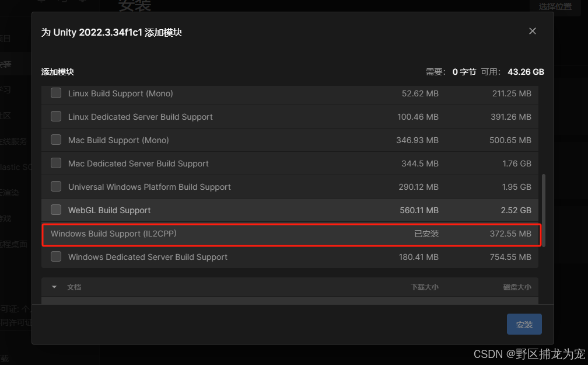Click the 0 字节 required size value
Viewport: 588px width, 365px height.
pyautogui.click(x=464, y=72)
